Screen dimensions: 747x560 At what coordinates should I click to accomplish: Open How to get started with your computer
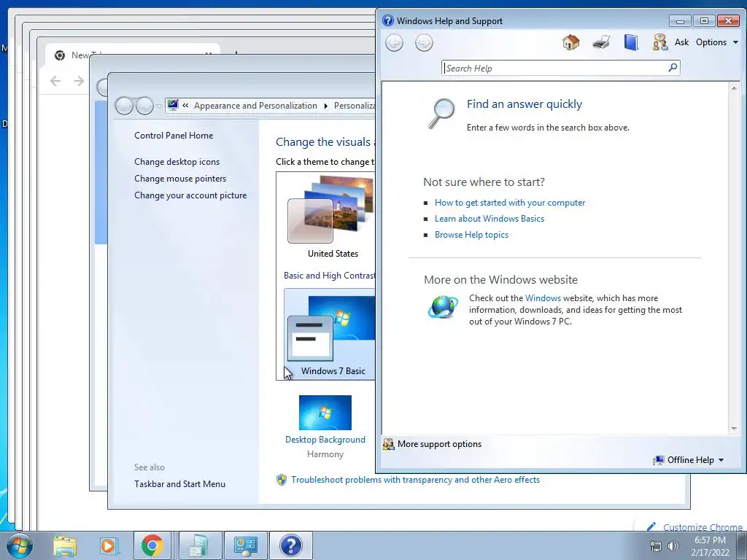510,203
